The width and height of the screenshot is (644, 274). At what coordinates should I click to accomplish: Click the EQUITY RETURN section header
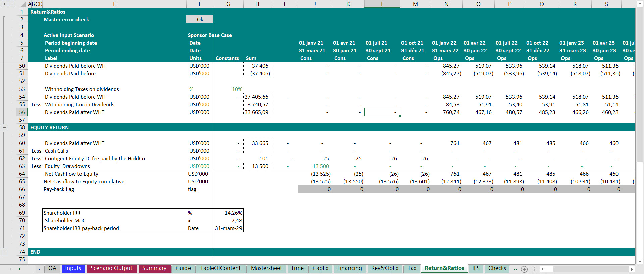click(49, 127)
